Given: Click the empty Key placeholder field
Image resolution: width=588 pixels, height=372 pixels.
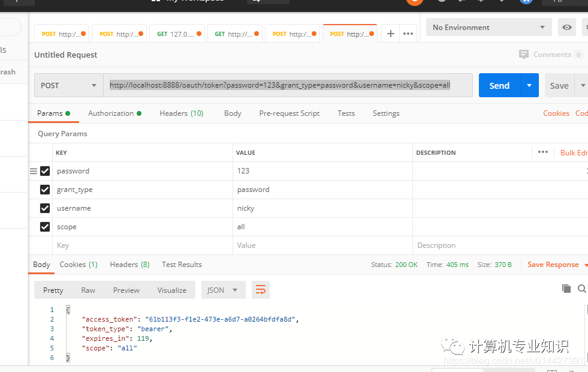Looking at the screenshot, I should (143, 245).
